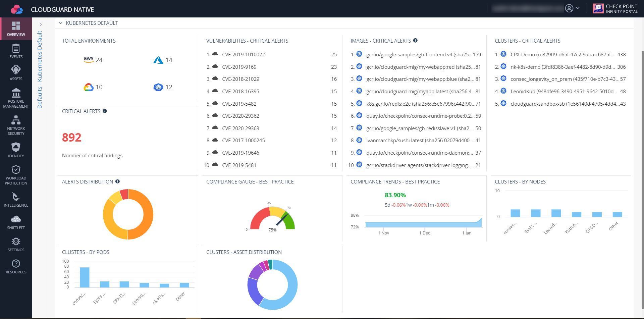Click Other bar in Clusters By Nodes
This screenshot has width=644, height=319.
617,214
